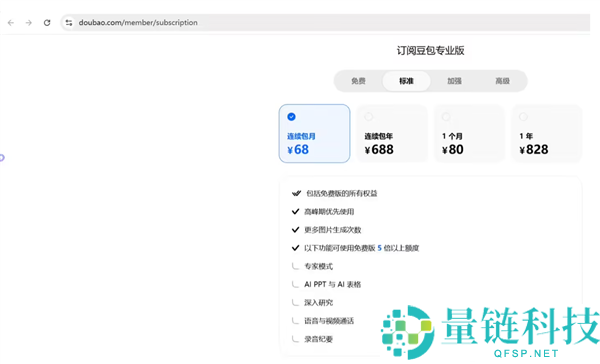
Task: Click double-check icon beside 包括免费版的所有权益
Action: point(296,193)
